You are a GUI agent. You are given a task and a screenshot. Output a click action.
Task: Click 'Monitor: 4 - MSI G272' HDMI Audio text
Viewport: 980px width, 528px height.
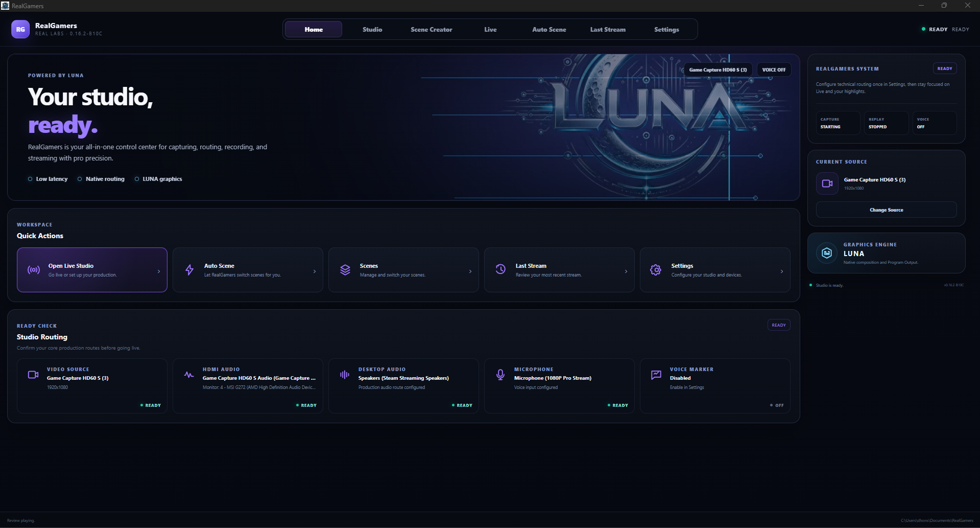[259, 387]
